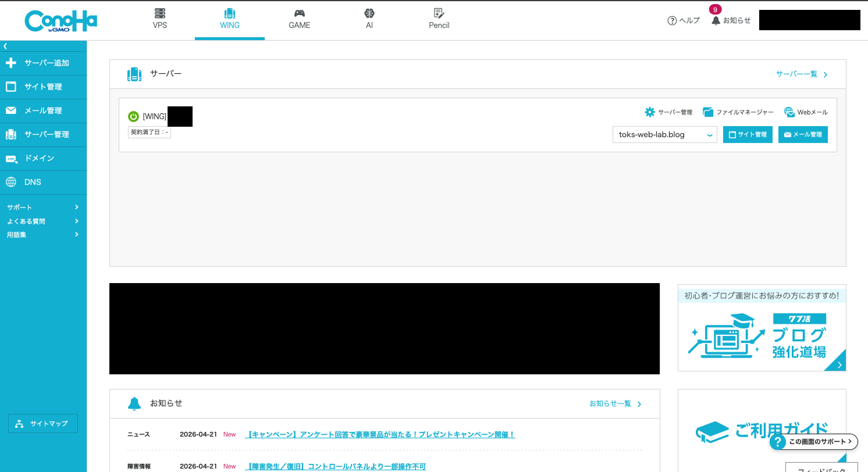This screenshot has width=868, height=472.
Task: Open the アンケート campaign news link
Action: point(380,434)
